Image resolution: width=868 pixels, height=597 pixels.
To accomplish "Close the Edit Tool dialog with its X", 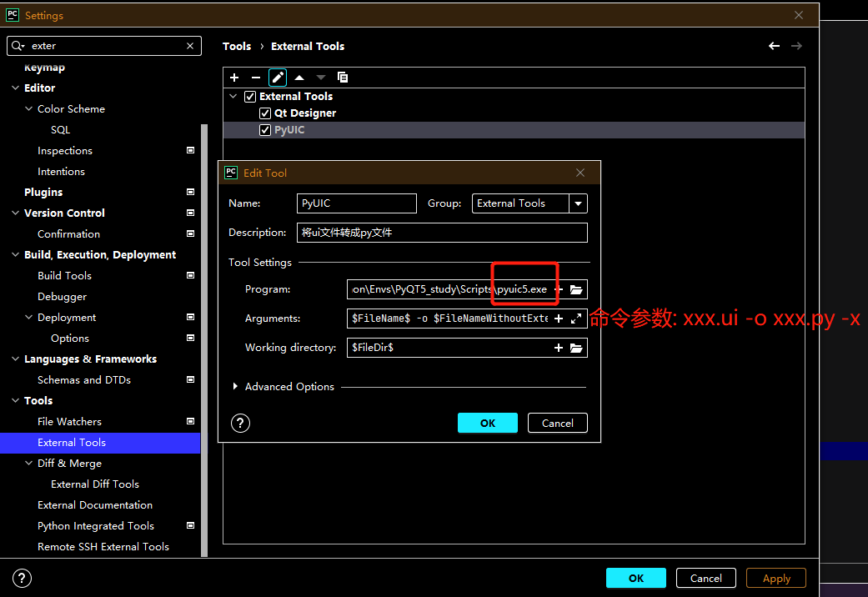I will click(x=580, y=173).
